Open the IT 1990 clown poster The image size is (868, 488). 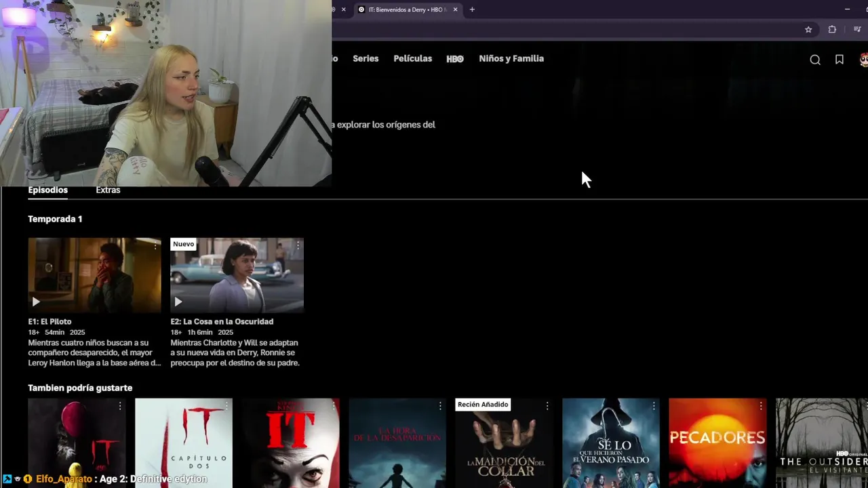(x=290, y=443)
